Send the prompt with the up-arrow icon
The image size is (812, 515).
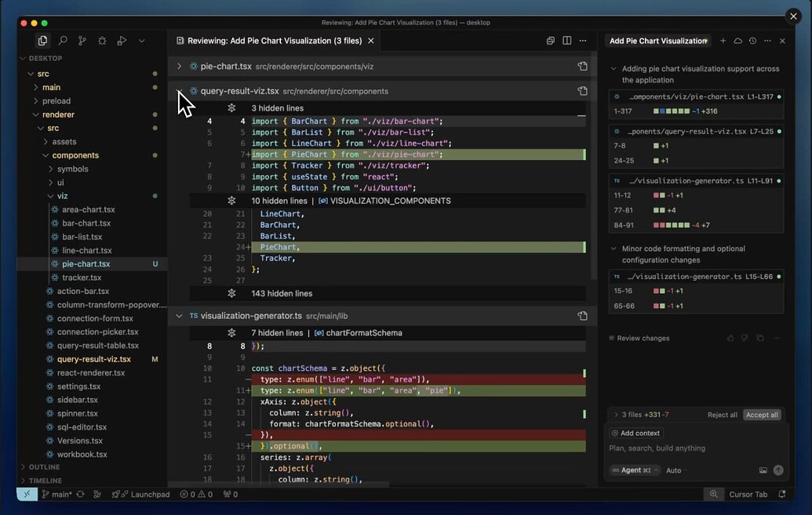[x=777, y=470]
